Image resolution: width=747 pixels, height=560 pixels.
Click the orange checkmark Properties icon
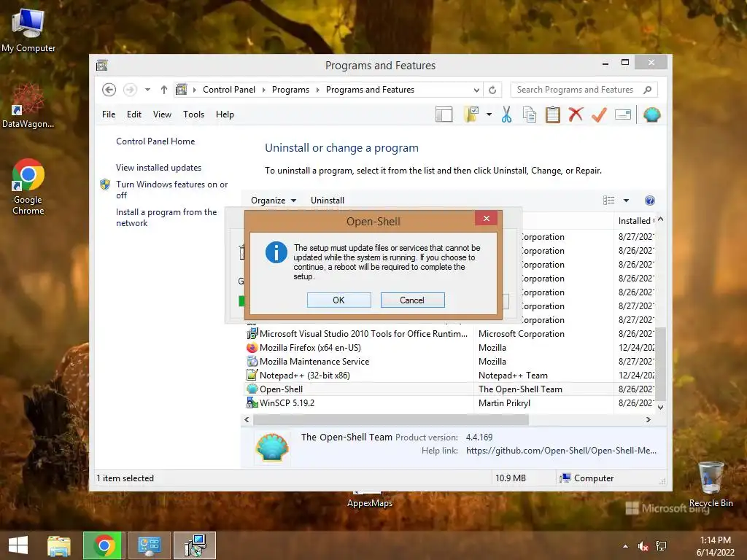coord(600,114)
